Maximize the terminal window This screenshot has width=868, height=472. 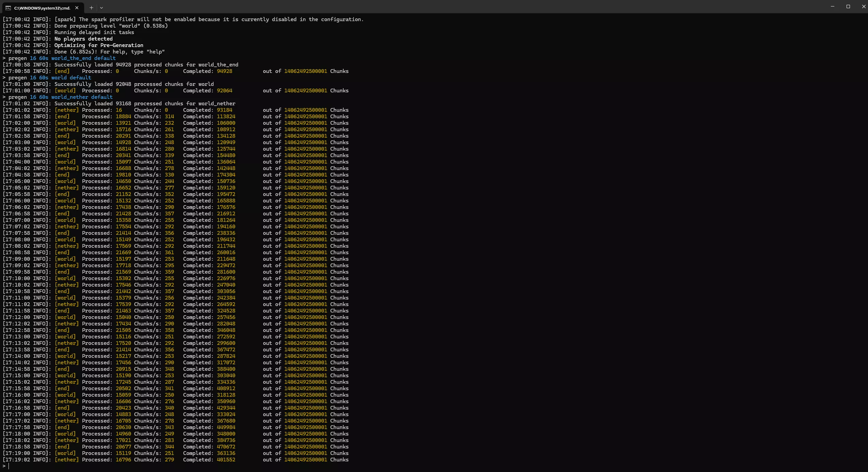coord(848,6)
